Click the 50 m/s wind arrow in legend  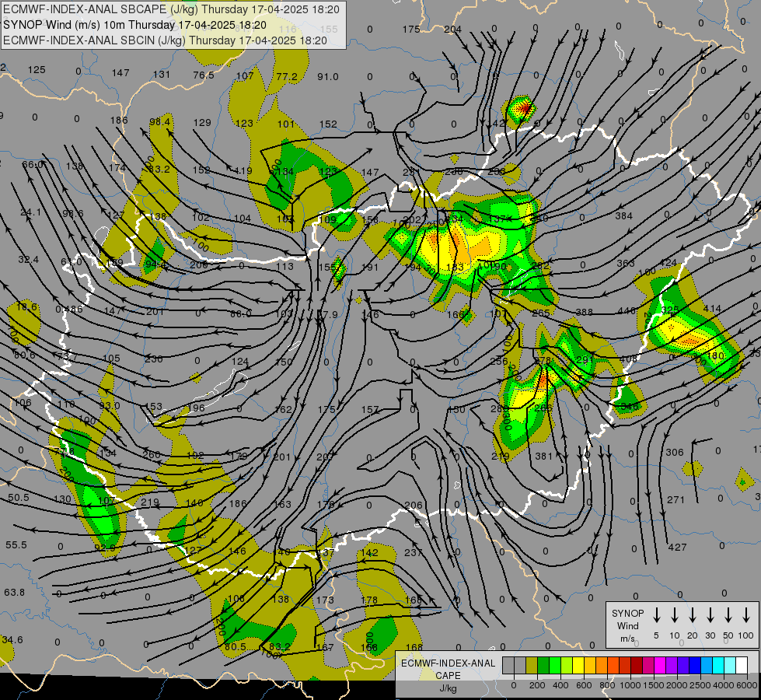tap(728, 615)
